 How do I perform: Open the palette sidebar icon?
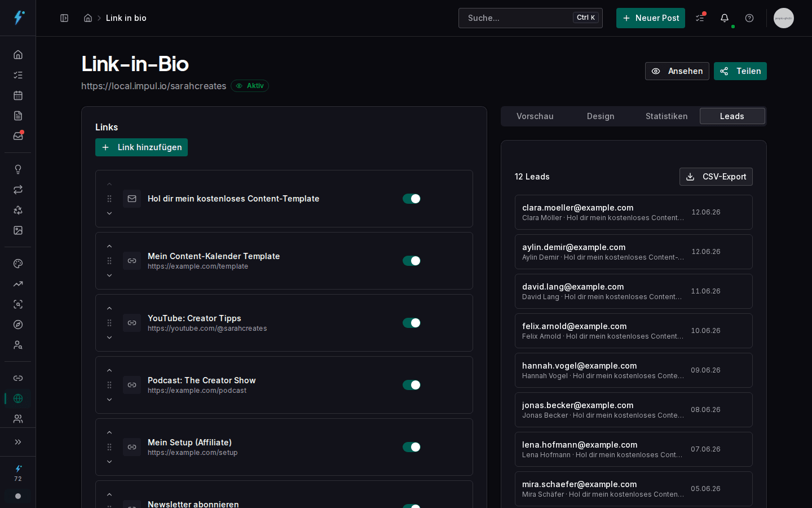pyautogui.click(x=18, y=264)
